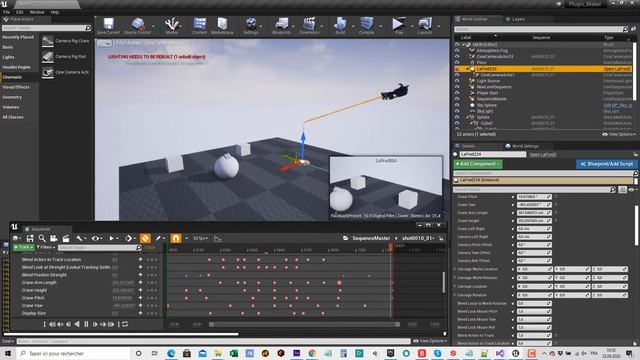Open World Outliner View Options dropdown

click(619, 134)
